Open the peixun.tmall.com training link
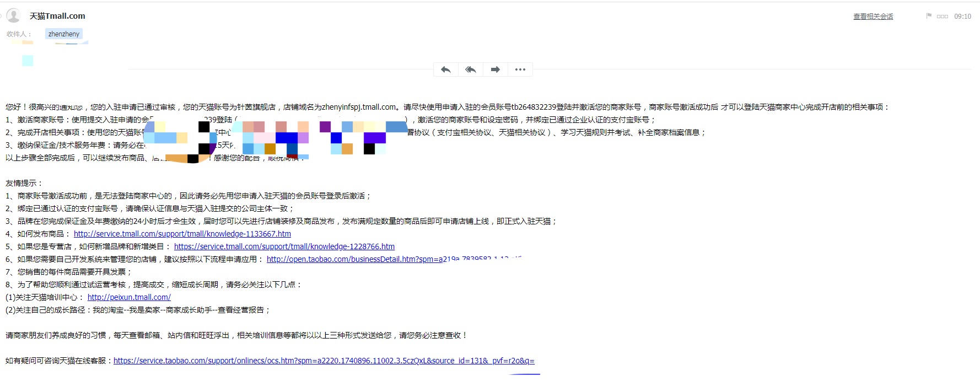The height and width of the screenshot is (381, 980). (x=129, y=297)
